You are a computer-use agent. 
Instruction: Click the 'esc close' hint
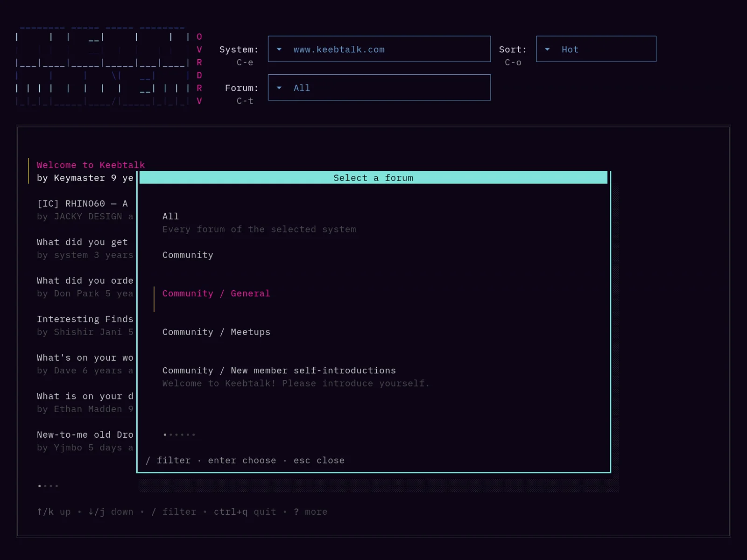tap(319, 460)
